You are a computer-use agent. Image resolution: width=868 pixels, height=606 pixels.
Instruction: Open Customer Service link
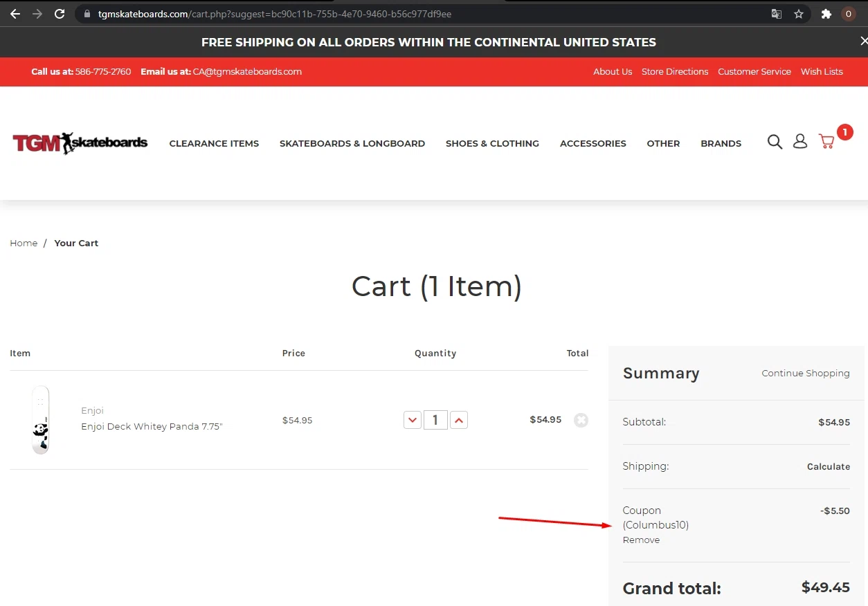(x=754, y=71)
